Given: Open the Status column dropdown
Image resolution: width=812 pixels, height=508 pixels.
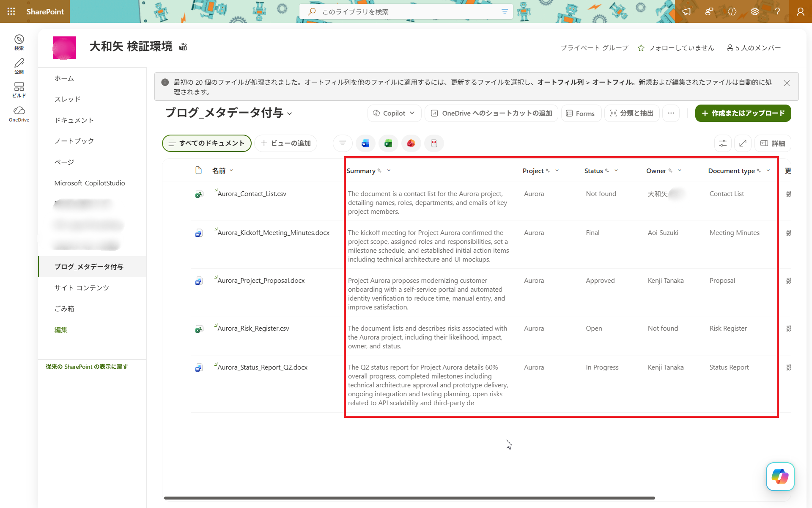Looking at the screenshot, I should click(x=616, y=171).
